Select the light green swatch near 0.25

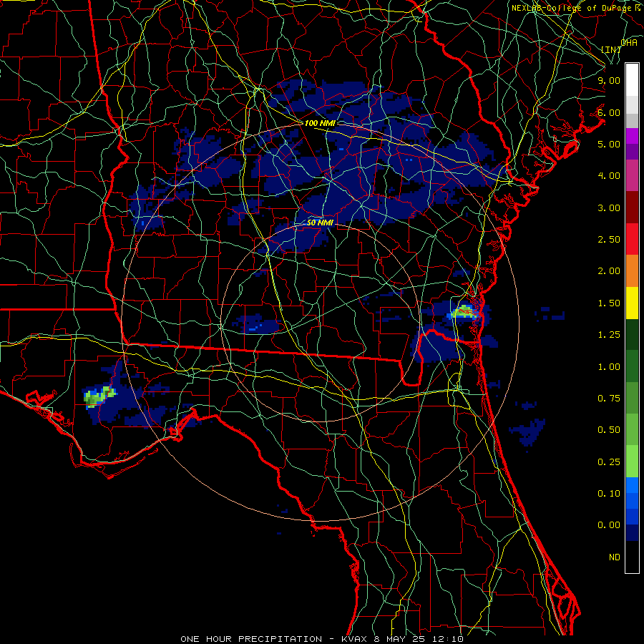(632, 462)
